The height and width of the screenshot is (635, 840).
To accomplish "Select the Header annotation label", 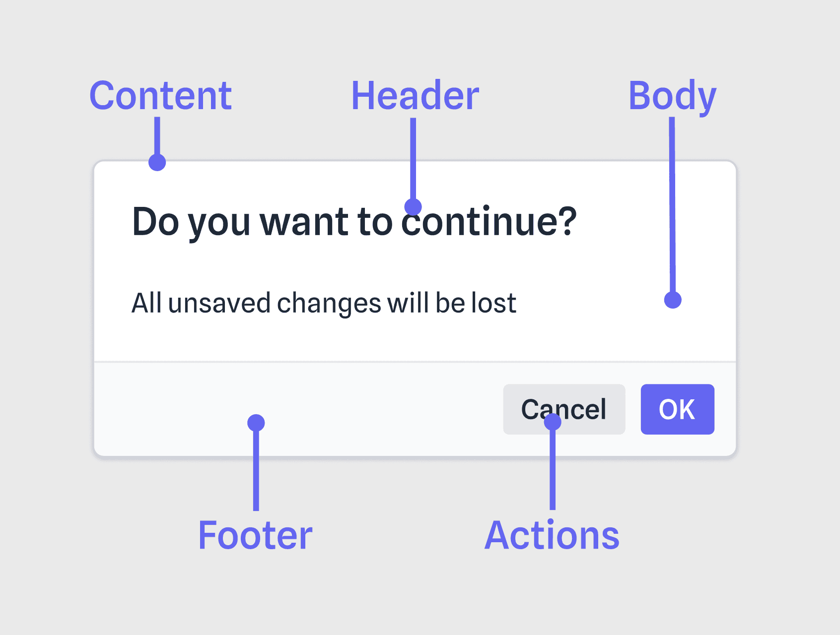I will pos(415,96).
